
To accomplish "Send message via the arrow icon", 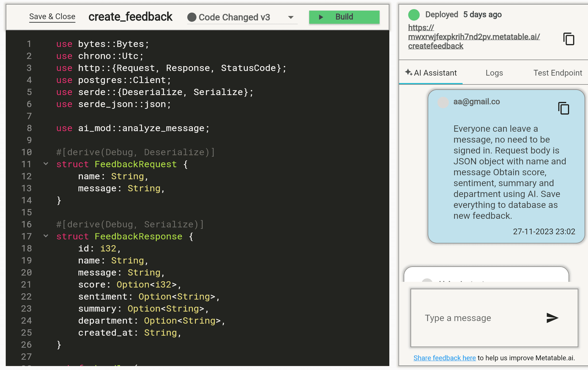I will click(552, 318).
